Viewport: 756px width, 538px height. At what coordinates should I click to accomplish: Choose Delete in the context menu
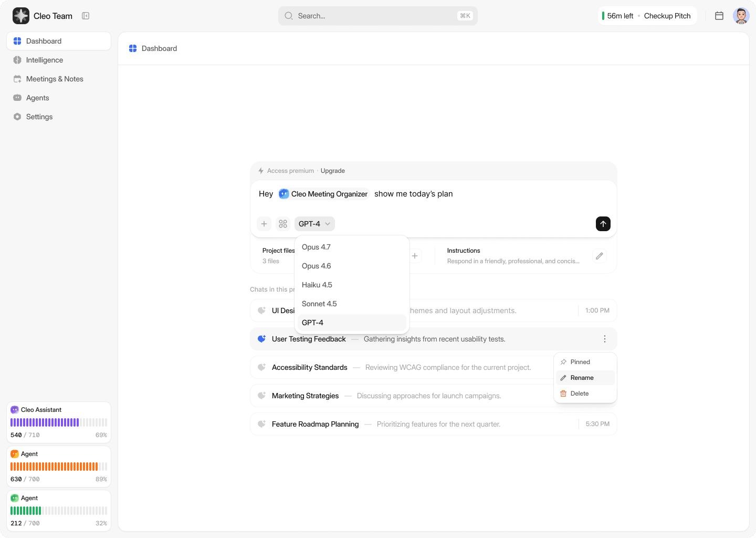coord(585,394)
